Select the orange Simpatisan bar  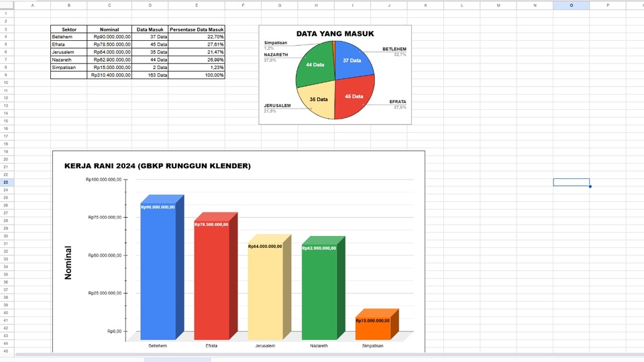373,326
